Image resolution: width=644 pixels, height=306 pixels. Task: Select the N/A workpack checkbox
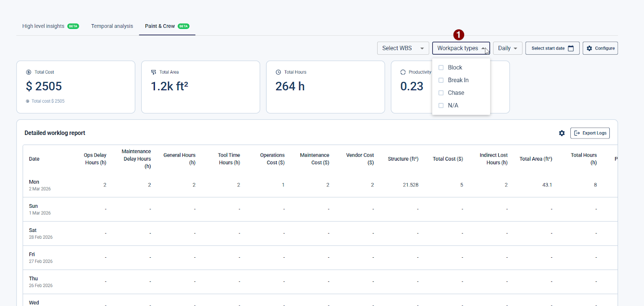pos(441,105)
